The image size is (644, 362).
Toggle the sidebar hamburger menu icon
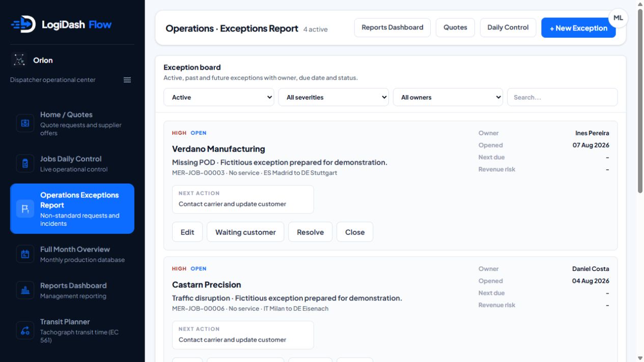click(127, 80)
